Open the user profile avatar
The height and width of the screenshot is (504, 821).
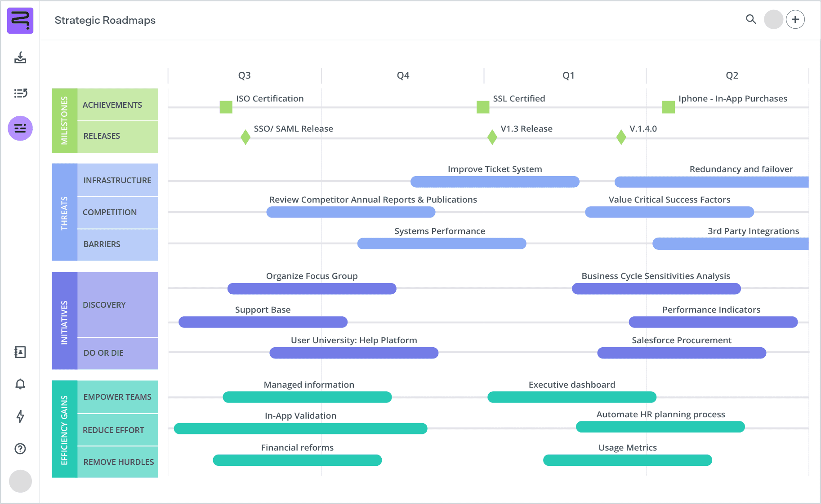click(x=773, y=20)
